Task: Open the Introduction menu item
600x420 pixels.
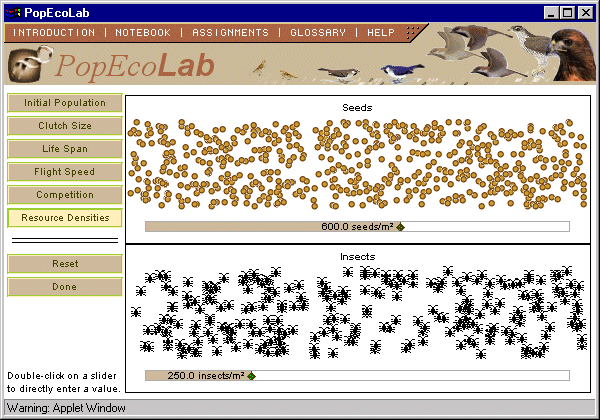Action: click(54, 33)
